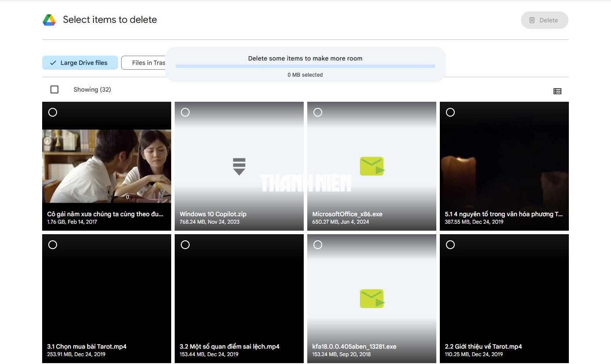Open the 3.2 Một số quan điểm sai lệch.mp4 thumbnail
This screenshot has width=611, height=364.
pyautogui.click(x=239, y=289)
